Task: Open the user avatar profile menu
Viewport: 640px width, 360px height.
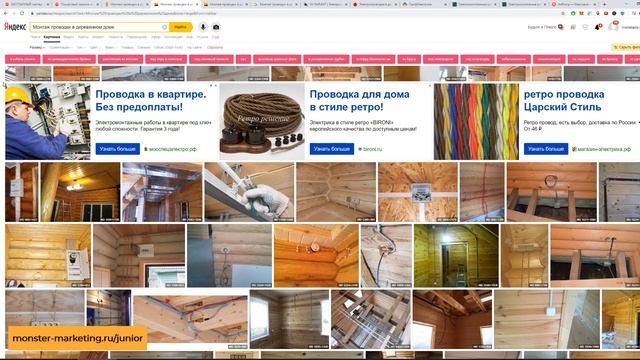Action: pyautogui.click(x=613, y=27)
